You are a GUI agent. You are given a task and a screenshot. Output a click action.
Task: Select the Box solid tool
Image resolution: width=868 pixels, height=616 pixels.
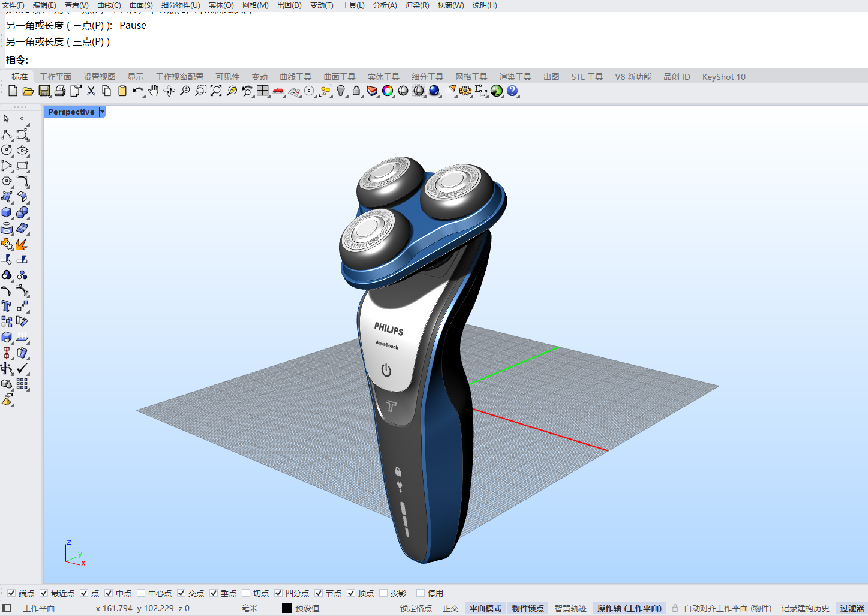click(x=7, y=212)
